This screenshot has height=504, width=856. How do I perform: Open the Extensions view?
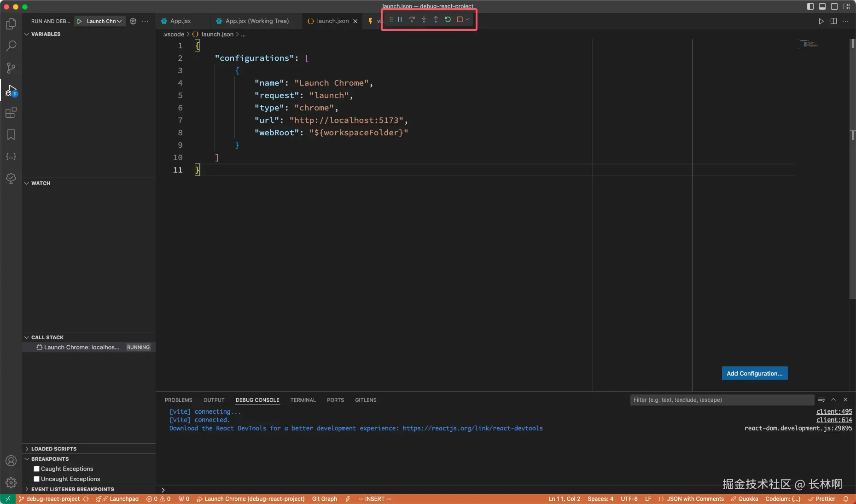11,112
